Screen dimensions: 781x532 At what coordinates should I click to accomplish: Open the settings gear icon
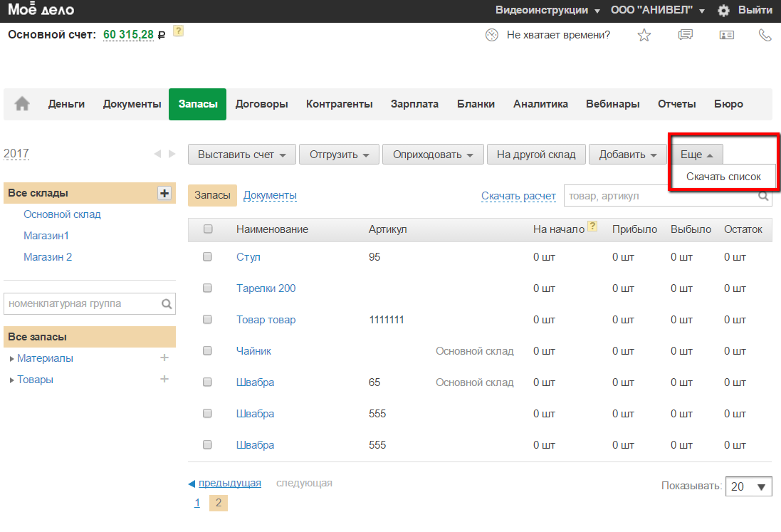(723, 11)
